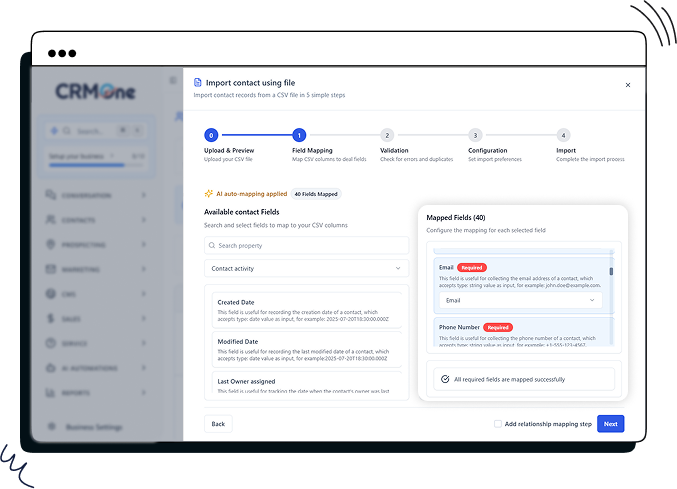
Task: Click the magnifier icon in Search property
Action: pos(212,245)
